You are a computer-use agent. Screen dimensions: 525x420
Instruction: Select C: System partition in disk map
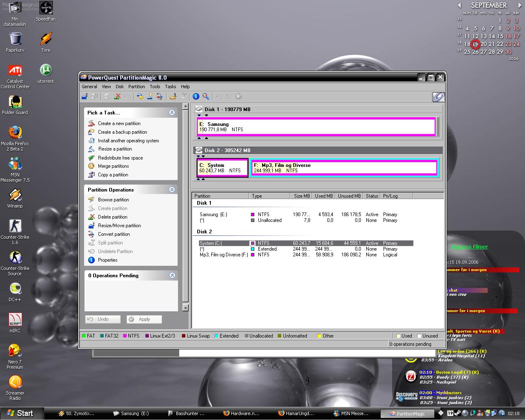(x=222, y=168)
